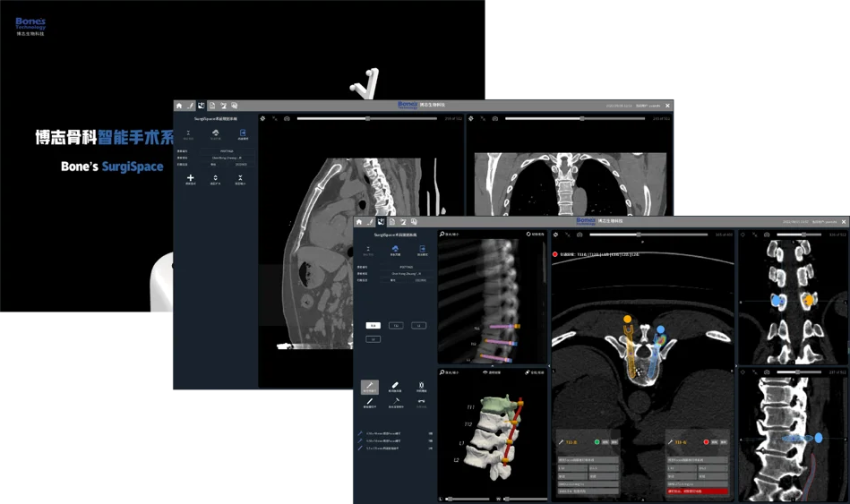
Task: Click the camera snapshot icon above the axial CT view
Action: click(580, 235)
